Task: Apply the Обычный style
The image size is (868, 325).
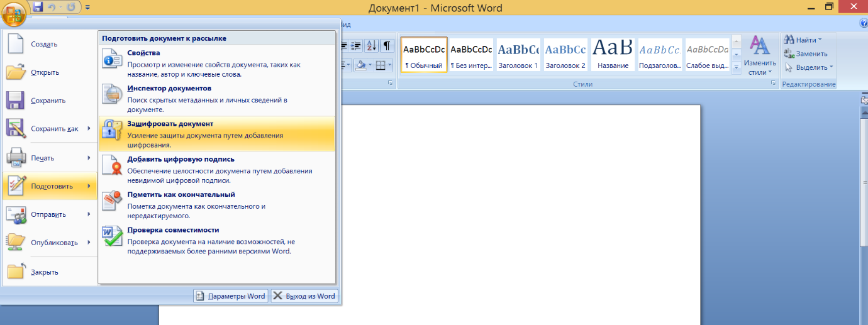Action: [424, 54]
